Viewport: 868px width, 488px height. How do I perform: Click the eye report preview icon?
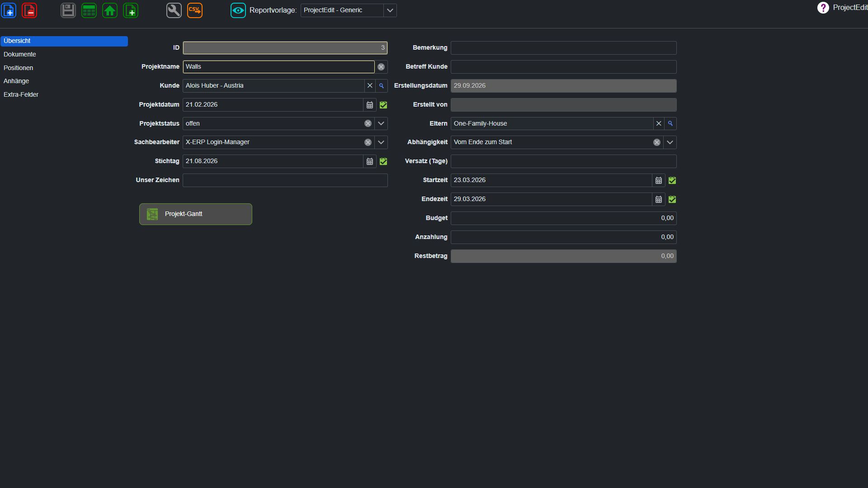click(238, 10)
